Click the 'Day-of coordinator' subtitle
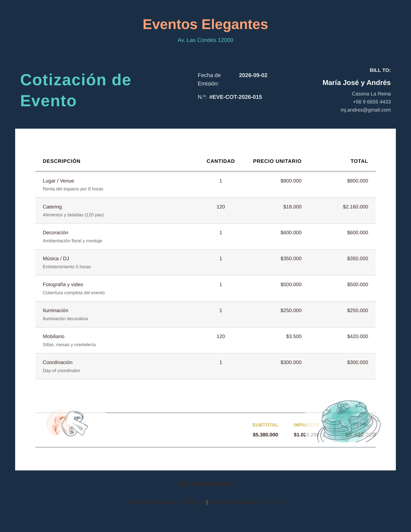The height and width of the screenshot is (532, 411). (x=61, y=370)
